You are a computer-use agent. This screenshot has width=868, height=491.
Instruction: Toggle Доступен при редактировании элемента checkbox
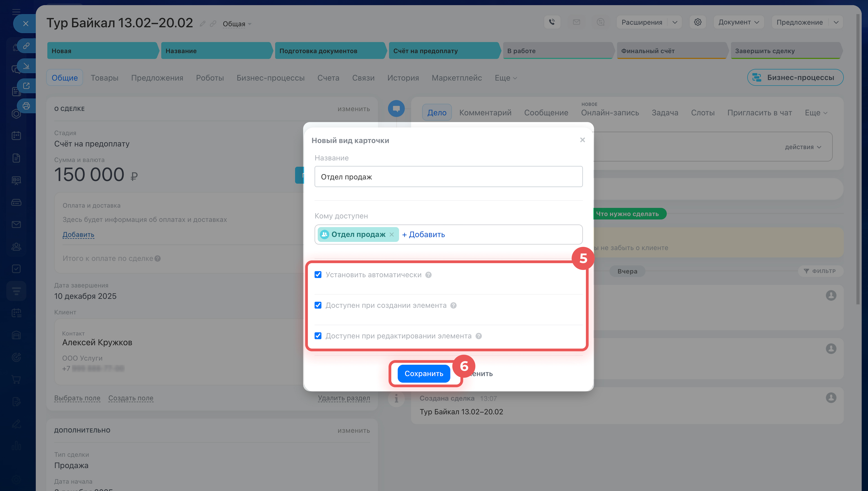point(318,336)
